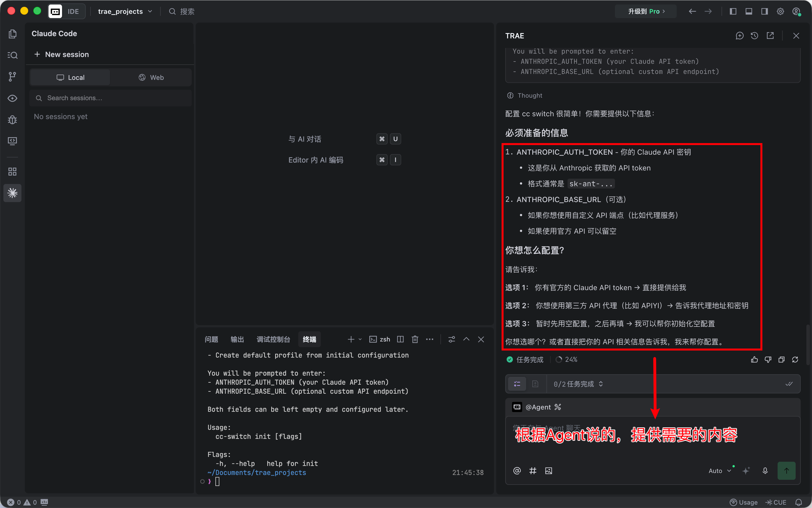The height and width of the screenshot is (508, 812).
Task: Click the 24% context usage indicator
Action: [x=566, y=360]
